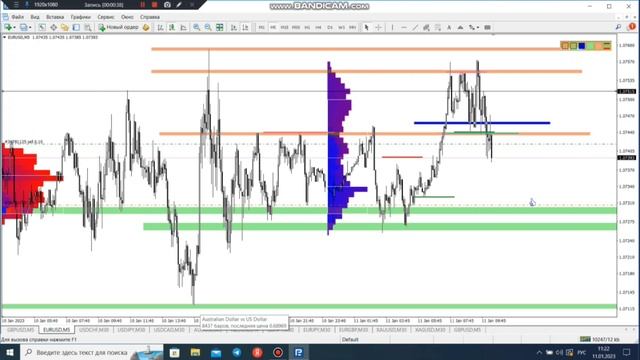Switch to the USDCAD,M30 chart tab

[169, 330]
